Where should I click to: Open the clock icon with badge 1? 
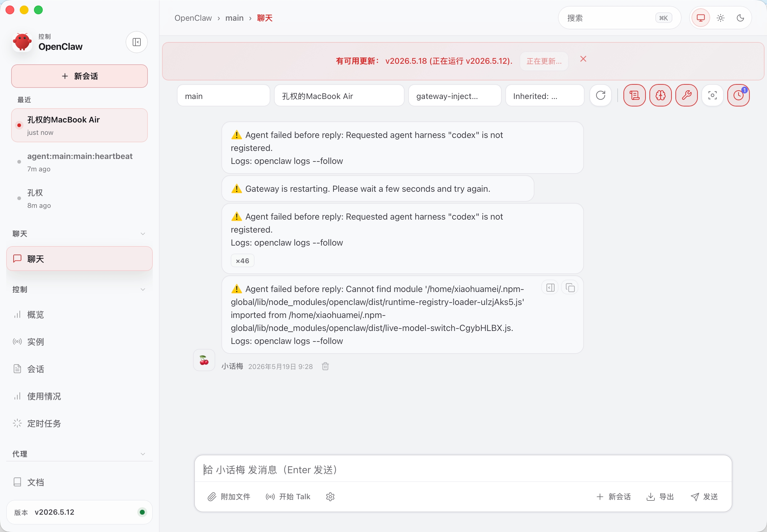point(738,95)
